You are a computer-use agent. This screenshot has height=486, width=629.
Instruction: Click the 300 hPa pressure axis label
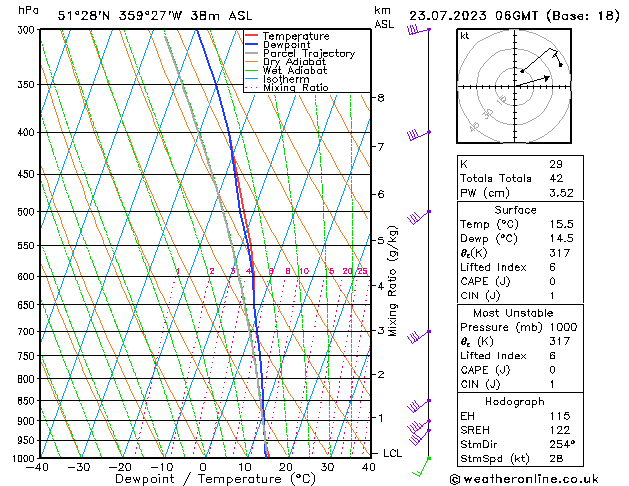pyautogui.click(x=28, y=30)
